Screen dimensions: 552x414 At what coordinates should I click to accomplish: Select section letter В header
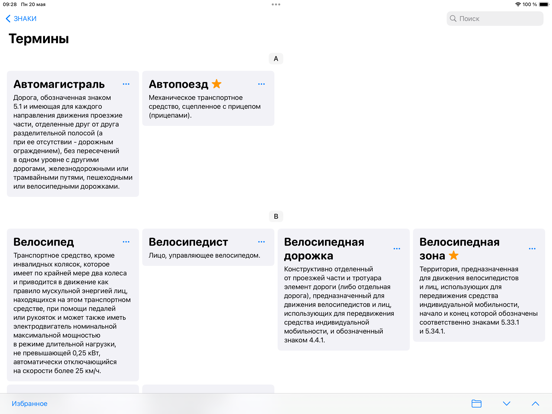[276, 216]
